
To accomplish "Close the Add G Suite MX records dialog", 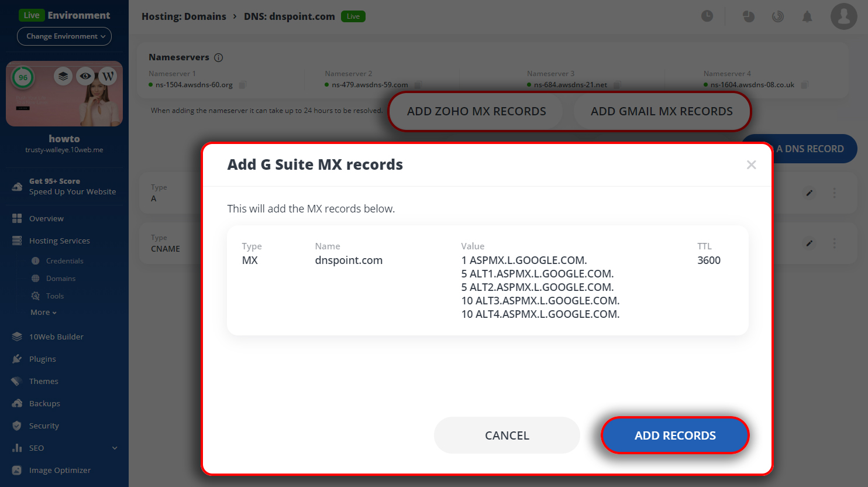I will tap(752, 165).
